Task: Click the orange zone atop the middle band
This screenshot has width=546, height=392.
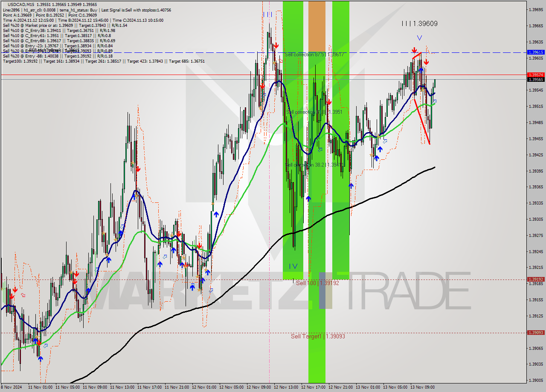Action: 317,26
